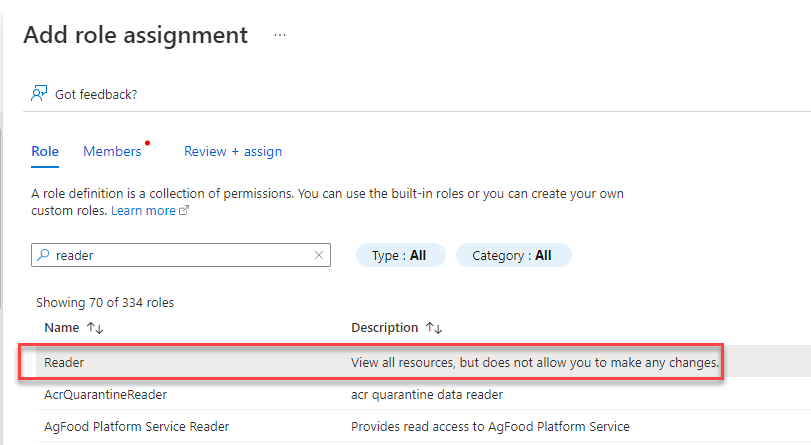The height and width of the screenshot is (445, 811).
Task: Go to the Review + assign tab
Action: (233, 151)
